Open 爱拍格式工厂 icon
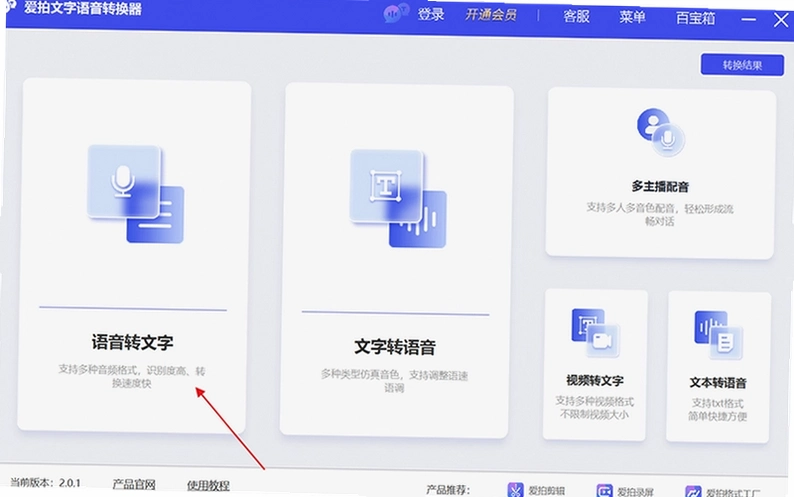The width and height of the screenshot is (794, 497). click(x=693, y=491)
